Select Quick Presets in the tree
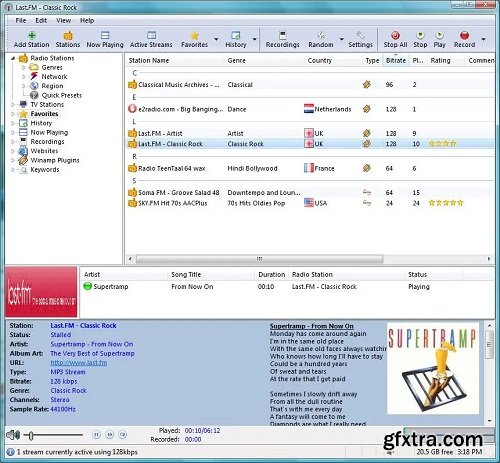 [x=62, y=95]
